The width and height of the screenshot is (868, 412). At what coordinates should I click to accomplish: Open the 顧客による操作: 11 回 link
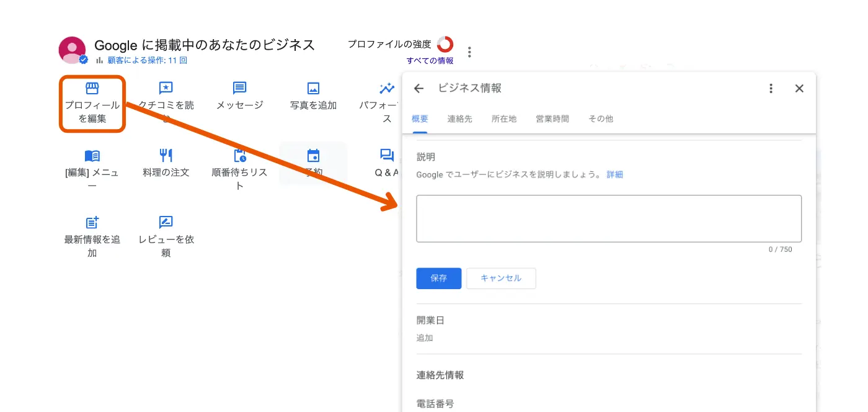point(147,60)
